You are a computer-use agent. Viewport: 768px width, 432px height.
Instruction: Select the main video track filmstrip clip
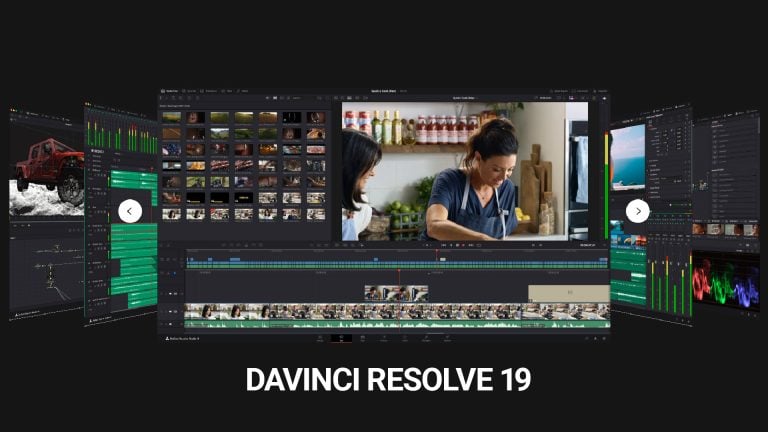[397, 312]
